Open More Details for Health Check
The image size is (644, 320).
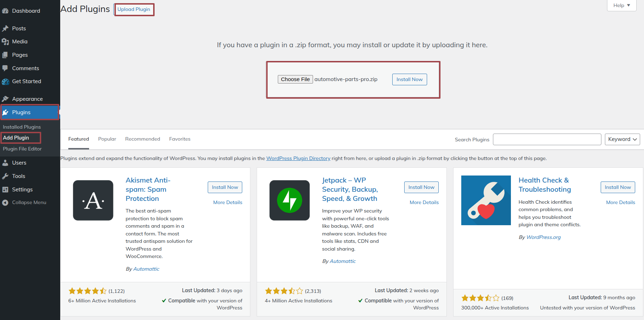[621, 203]
